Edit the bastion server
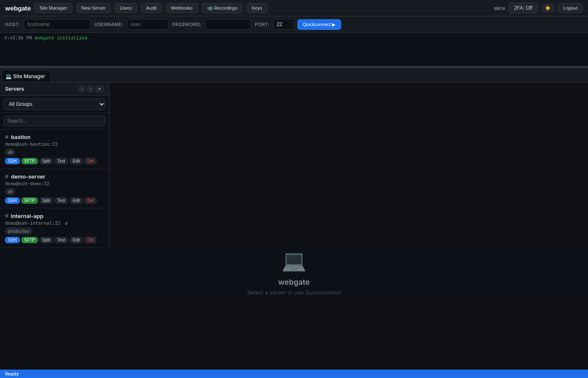 (76, 161)
